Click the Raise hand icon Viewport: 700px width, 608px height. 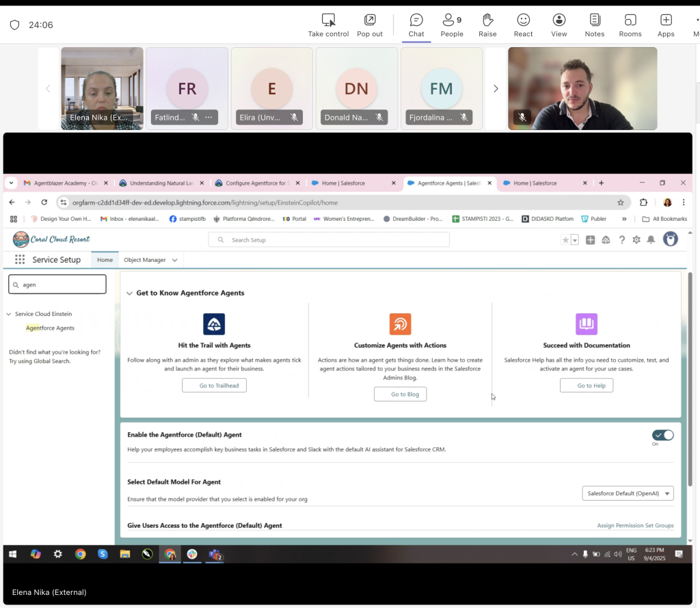coord(487,25)
